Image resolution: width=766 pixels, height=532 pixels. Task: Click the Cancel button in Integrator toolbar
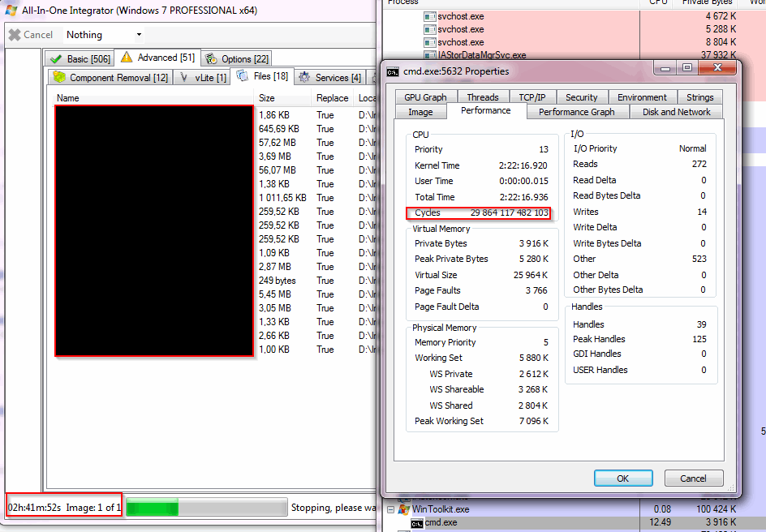pos(32,35)
